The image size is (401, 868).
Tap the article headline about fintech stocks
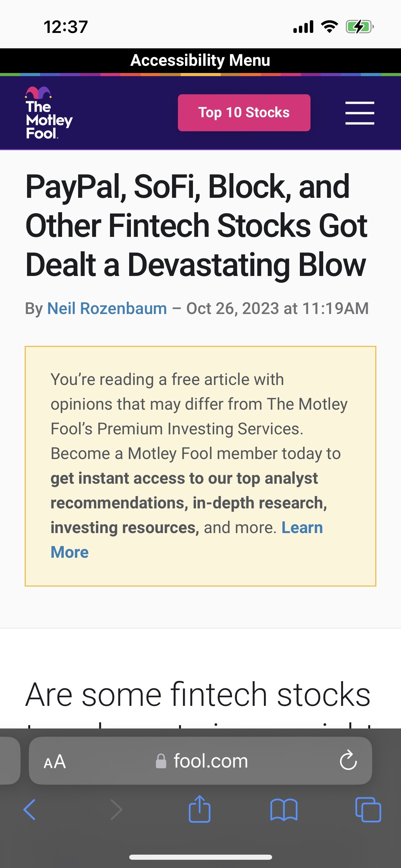(x=196, y=225)
